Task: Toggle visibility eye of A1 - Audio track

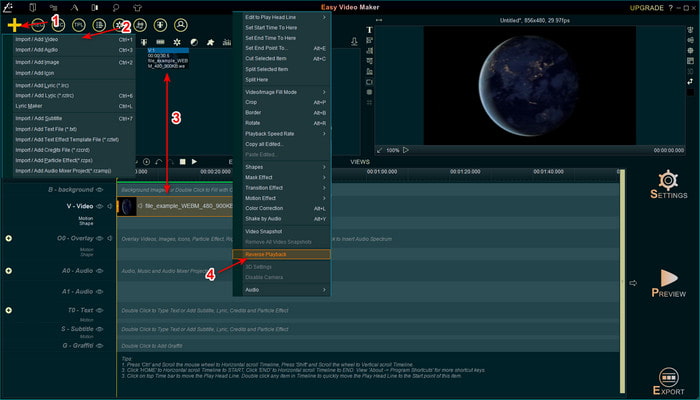Action: coord(100,292)
